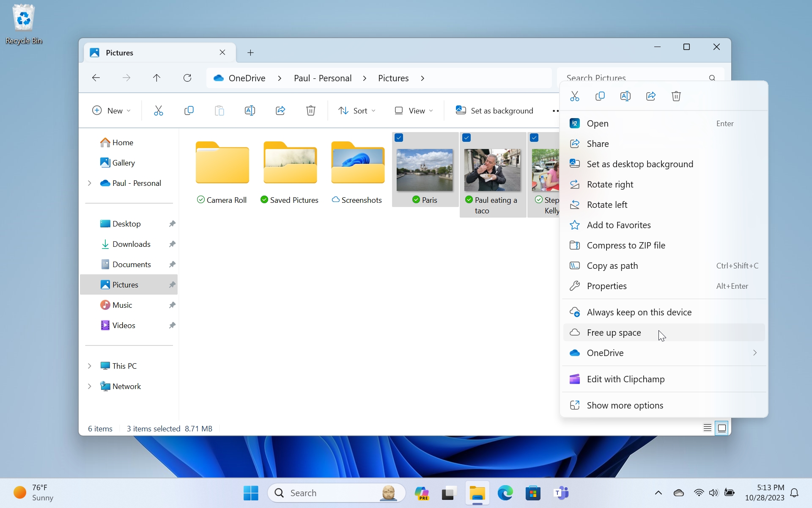The width and height of the screenshot is (812, 508).
Task: Choose Free up space from context menu
Action: point(614,333)
